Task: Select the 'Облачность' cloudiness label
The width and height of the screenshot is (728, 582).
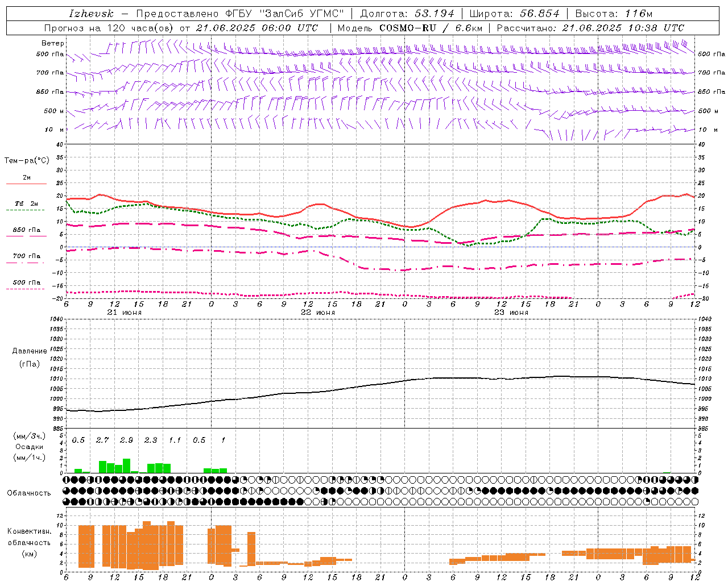Action: pos(29,493)
